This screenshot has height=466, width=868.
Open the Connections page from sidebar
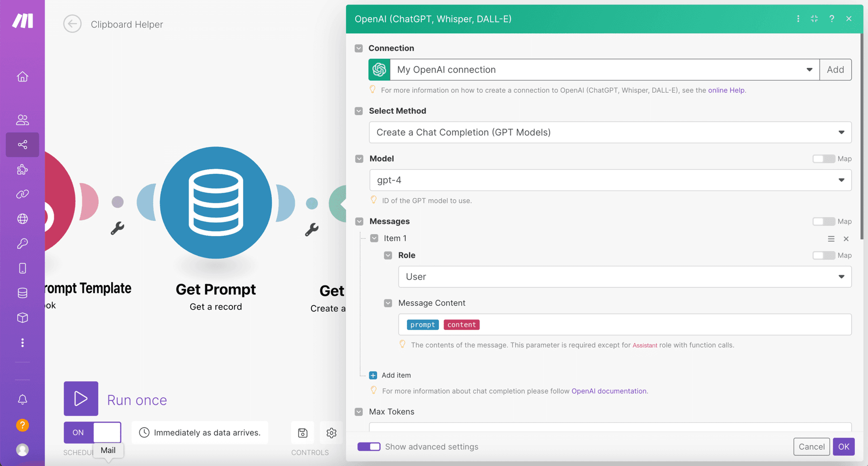click(23, 194)
